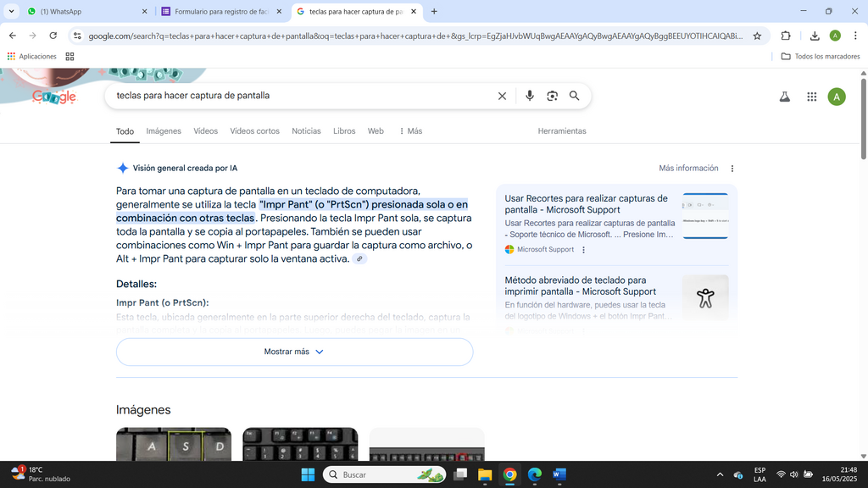
Task: Open Herramientas search tools
Action: (562, 131)
